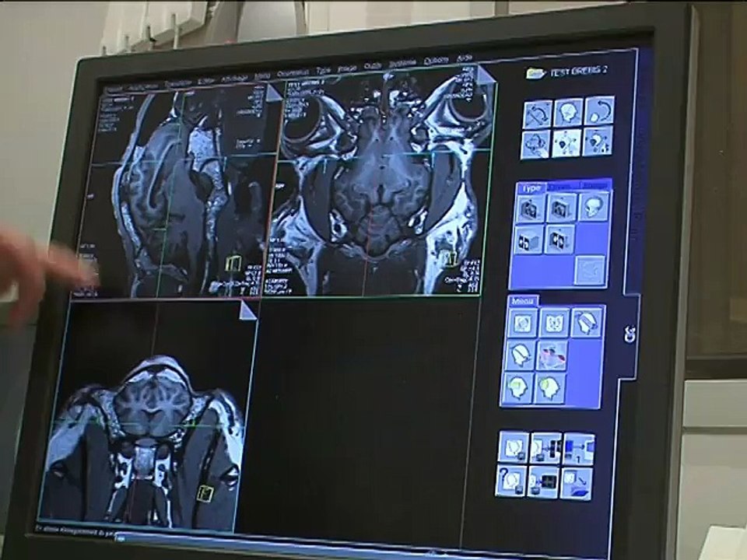This screenshot has width=747, height=560.
Task: Select the curved arrow with blob rotation tool
Action: point(599,110)
